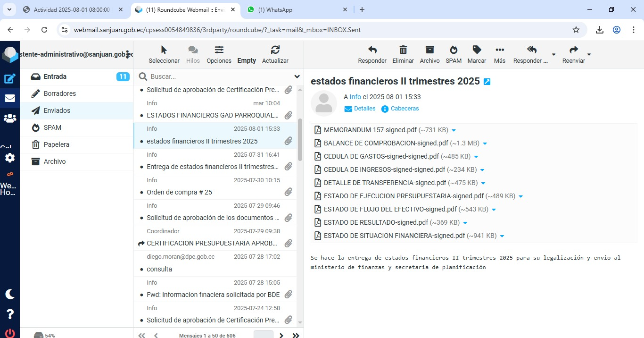Screen dimensions: 644x338
Task: Open dropdown for ESTADO DE RESULTADO-signed.pdf
Action: (465, 223)
